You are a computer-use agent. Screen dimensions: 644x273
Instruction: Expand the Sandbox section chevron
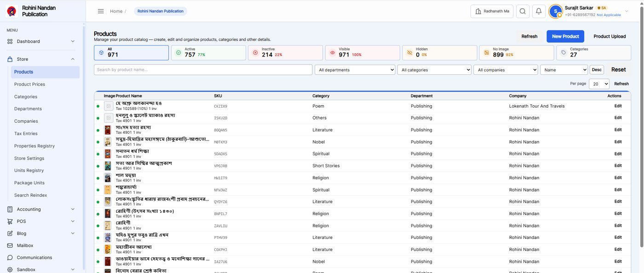pyautogui.click(x=73, y=270)
